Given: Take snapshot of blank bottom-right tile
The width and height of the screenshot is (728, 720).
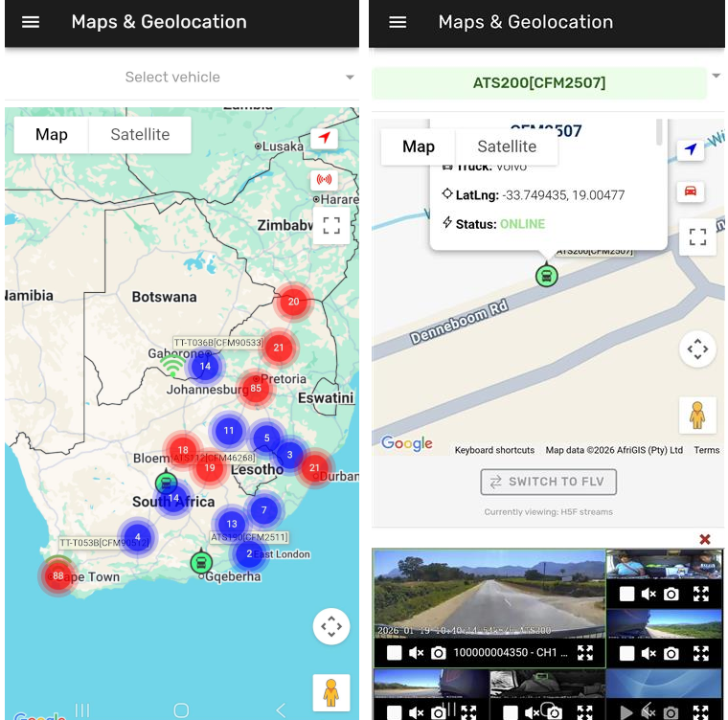Looking at the screenshot, I should (x=671, y=712).
